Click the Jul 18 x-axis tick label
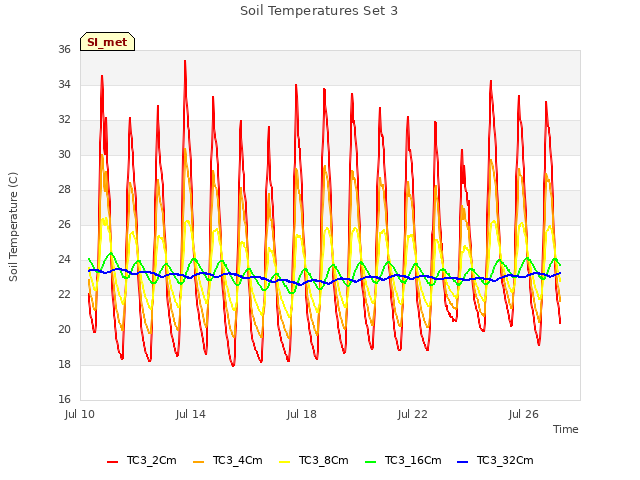 pos(302,414)
